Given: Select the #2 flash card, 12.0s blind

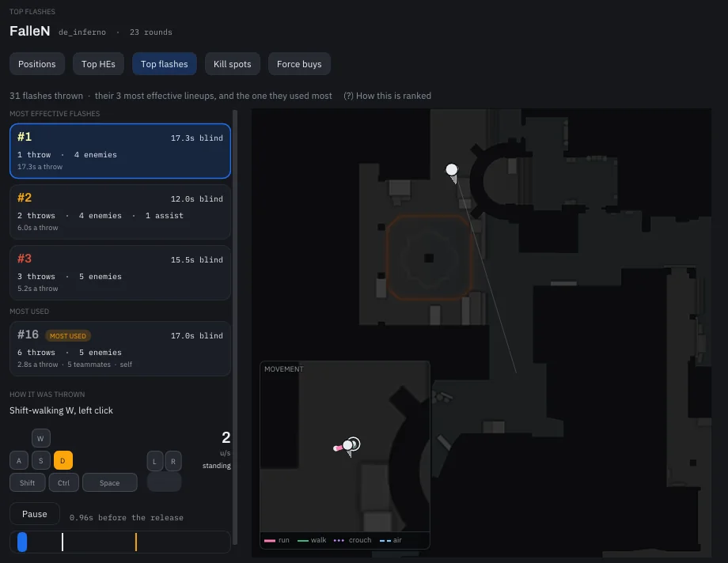Looking at the screenshot, I should pos(120,212).
